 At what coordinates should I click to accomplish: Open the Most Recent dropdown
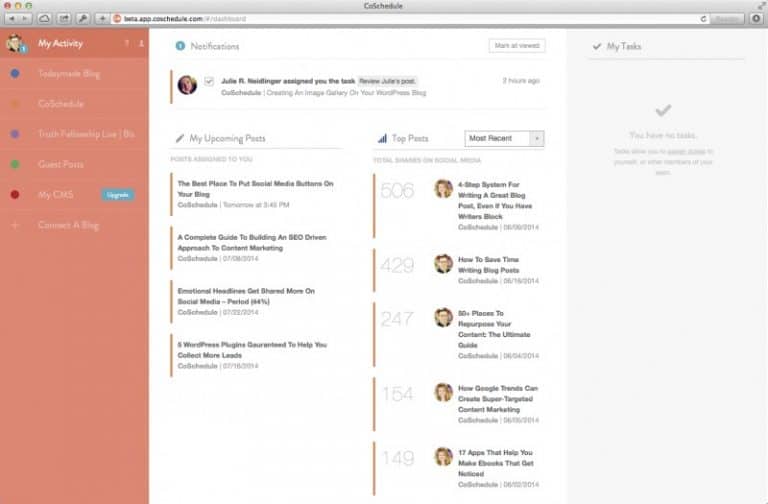point(504,139)
